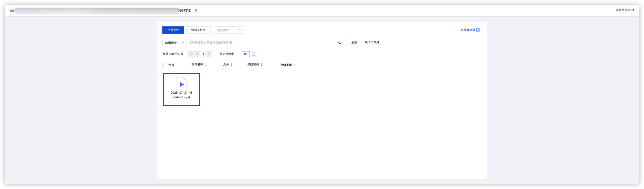This screenshot has width=644, height=189.
Task: Sort by 文件名称 column
Action: point(199,65)
